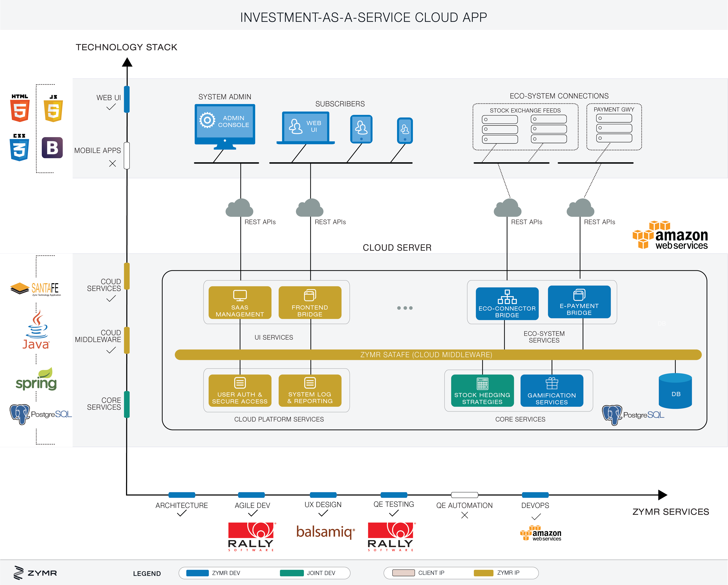728x585 pixels.
Task: Click the Coud Services checkmark
Action: pos(111,299)
